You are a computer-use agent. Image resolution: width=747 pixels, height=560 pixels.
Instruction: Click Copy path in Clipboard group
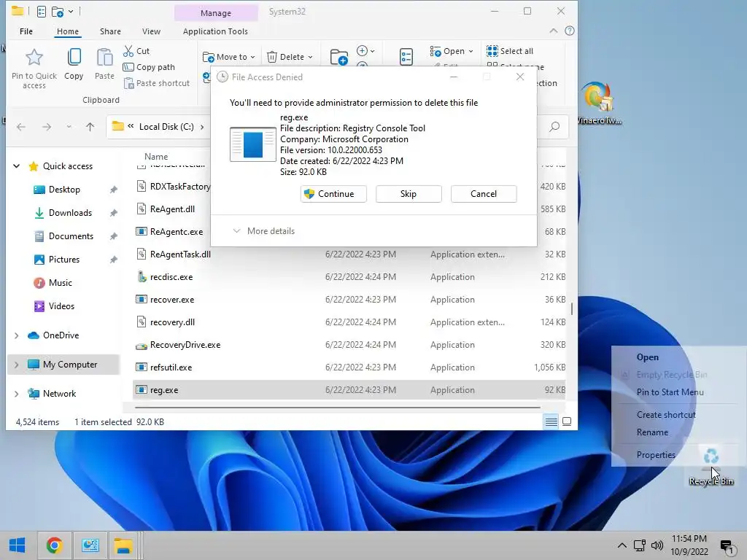click(x=149, y=67)
